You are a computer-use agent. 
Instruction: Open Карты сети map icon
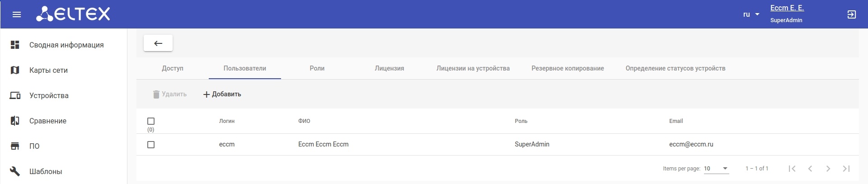[15, 70]
